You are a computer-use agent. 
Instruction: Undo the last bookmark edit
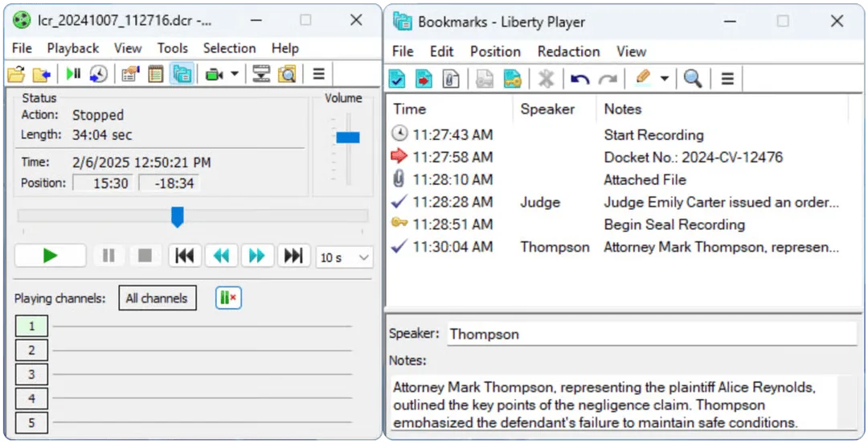tap(579, 79)
